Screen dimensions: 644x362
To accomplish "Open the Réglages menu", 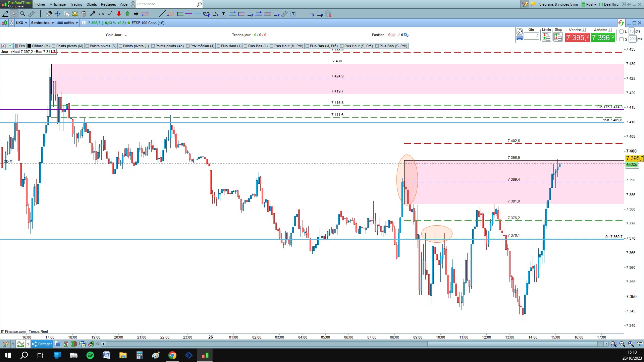I will (x=108, y=4).
